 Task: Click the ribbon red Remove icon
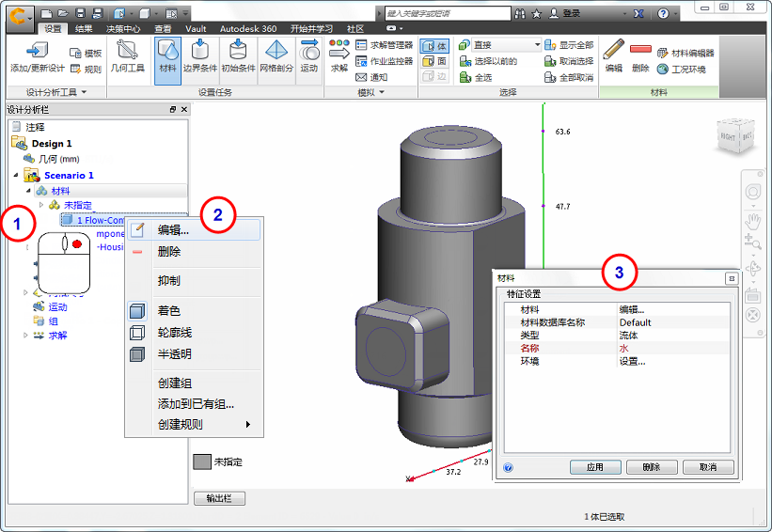pos(640,50)
